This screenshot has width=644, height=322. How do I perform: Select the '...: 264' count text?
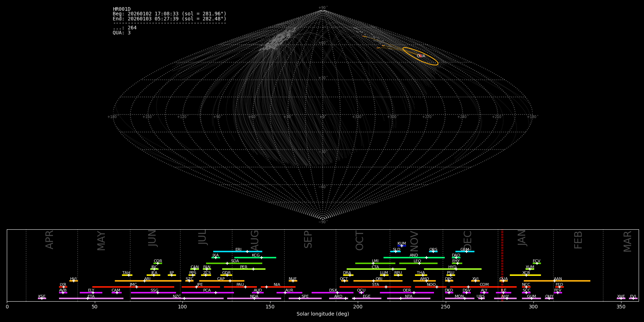click(125, 28)
